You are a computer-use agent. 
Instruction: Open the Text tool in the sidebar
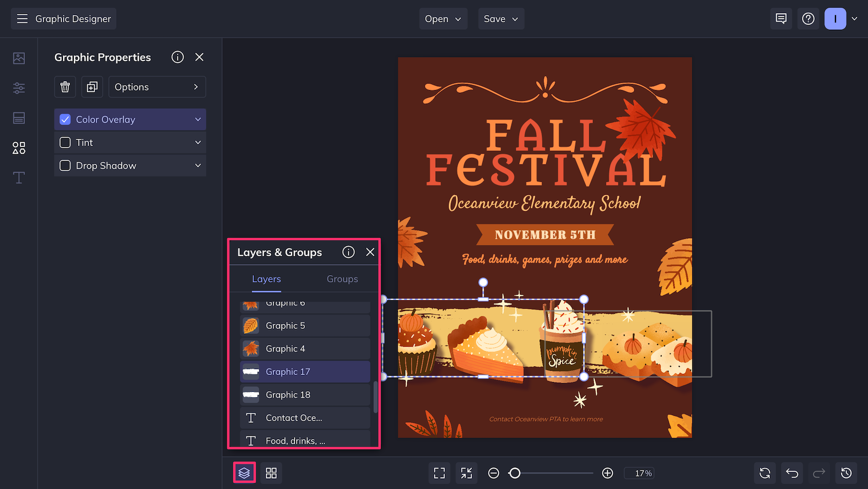pyautogui.click(x=18, y=177)
